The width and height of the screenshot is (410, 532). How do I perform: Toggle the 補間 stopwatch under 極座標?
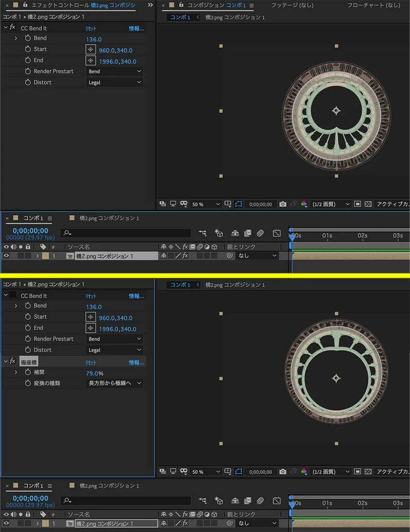click(28, 372)
